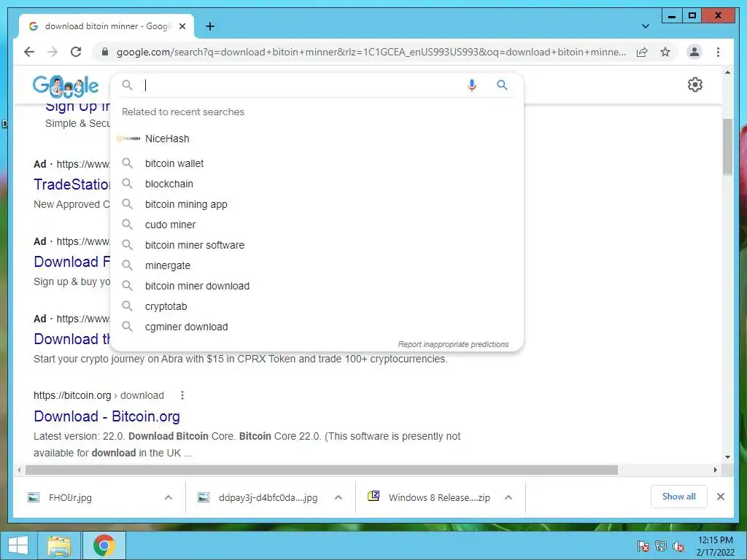Open the Windows 8 Release zip download
Screen dimensions: 747x560
tap(438, 497)
